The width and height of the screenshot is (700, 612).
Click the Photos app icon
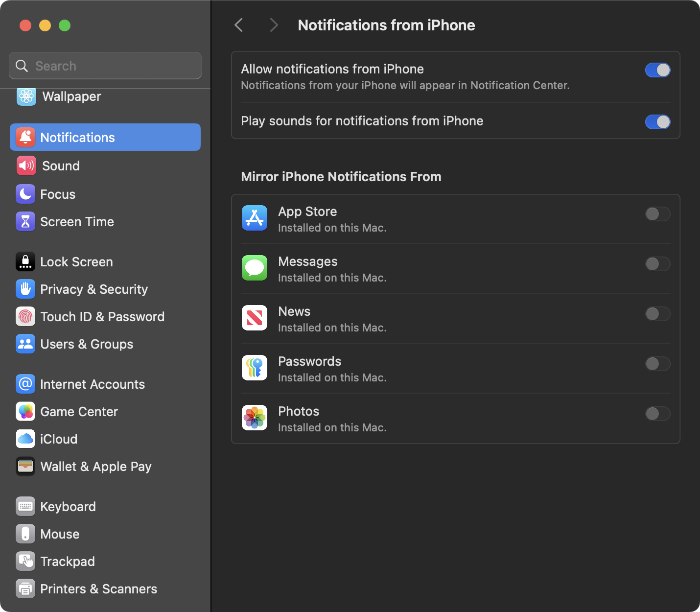click(x=255, y=418)
